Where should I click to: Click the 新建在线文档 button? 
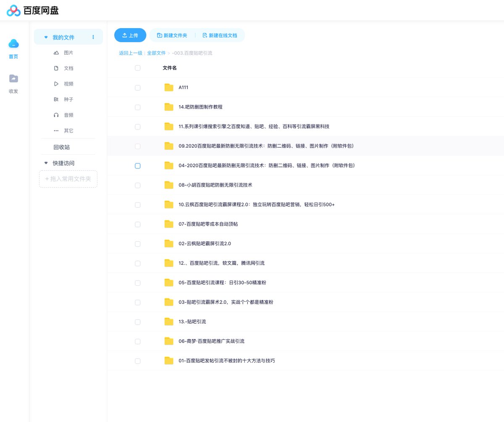(x=220, y=35)
